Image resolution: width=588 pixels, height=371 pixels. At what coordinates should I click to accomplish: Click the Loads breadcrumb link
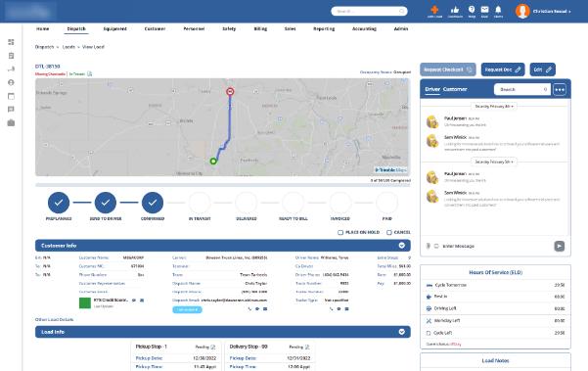tap(68, 47)
